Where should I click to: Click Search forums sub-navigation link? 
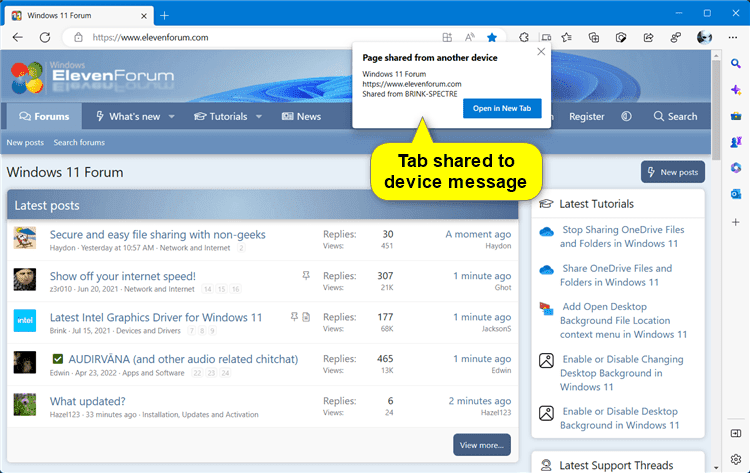[x=79, y=143]
